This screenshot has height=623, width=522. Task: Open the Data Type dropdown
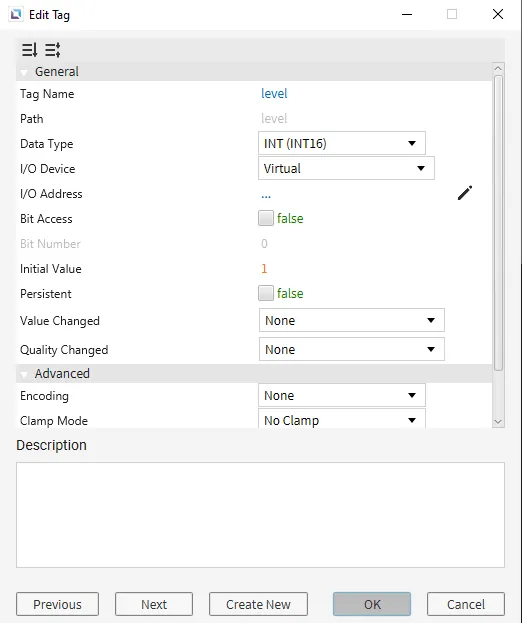click(342, 143)
